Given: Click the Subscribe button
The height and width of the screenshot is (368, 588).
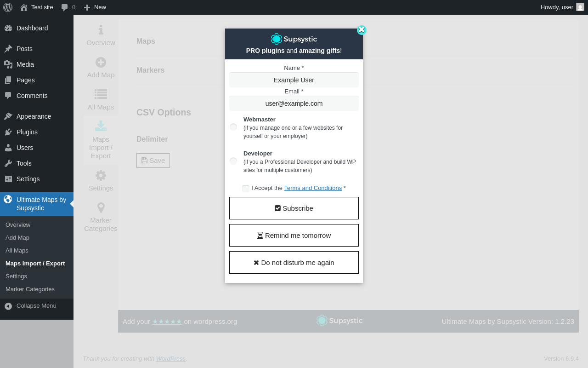Looking at the screenshot, I should (294, 208).
